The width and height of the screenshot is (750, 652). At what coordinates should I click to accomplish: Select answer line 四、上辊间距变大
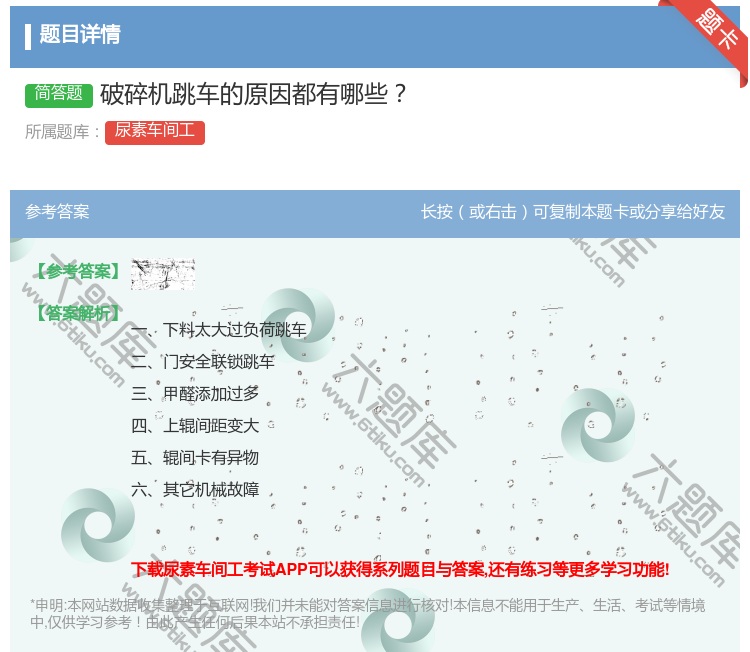pyautogui.click(x=195, y=426)
